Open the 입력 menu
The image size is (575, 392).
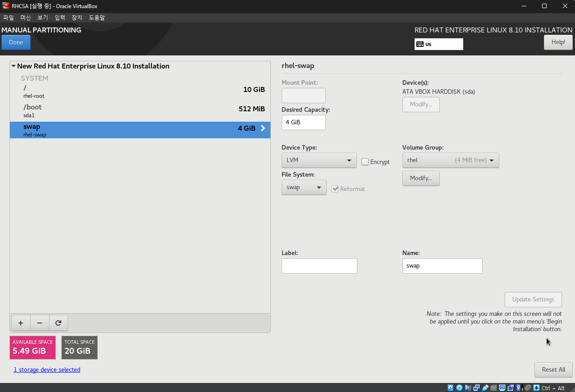(x=60, y=18)
